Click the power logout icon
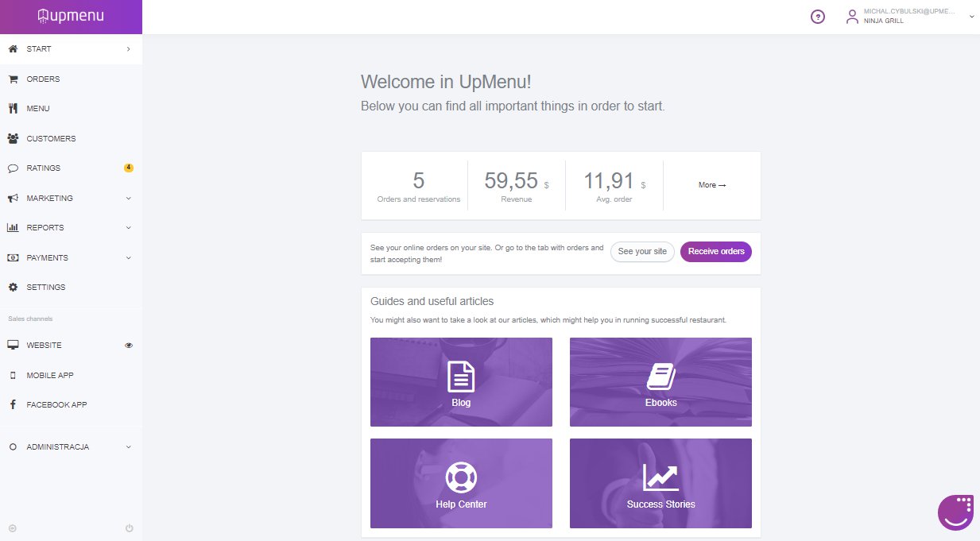The image size is (980, 541). 129,528
